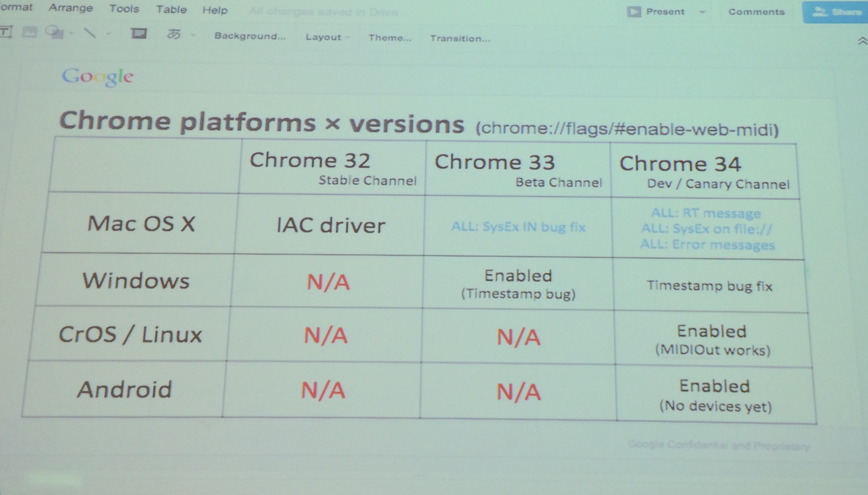The image size is (868, 495).
Task: Select the Line tool
Action: click(x=90, y=33)
